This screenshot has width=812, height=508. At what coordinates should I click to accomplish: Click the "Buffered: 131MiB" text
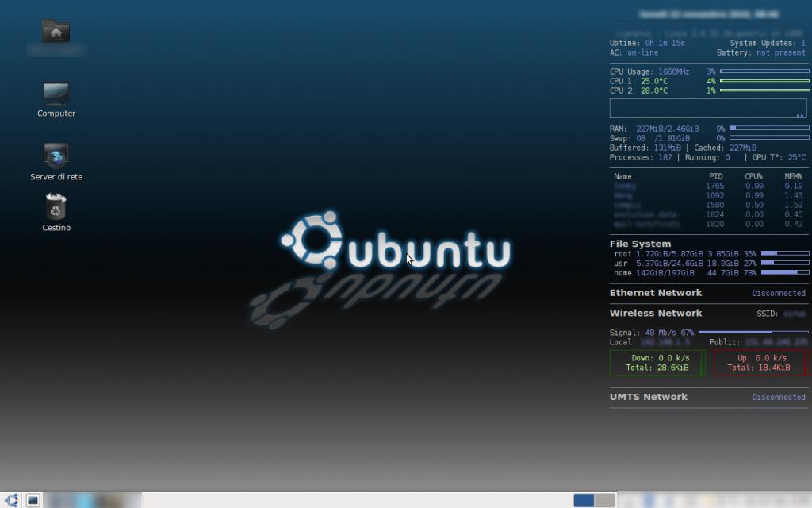645,148
